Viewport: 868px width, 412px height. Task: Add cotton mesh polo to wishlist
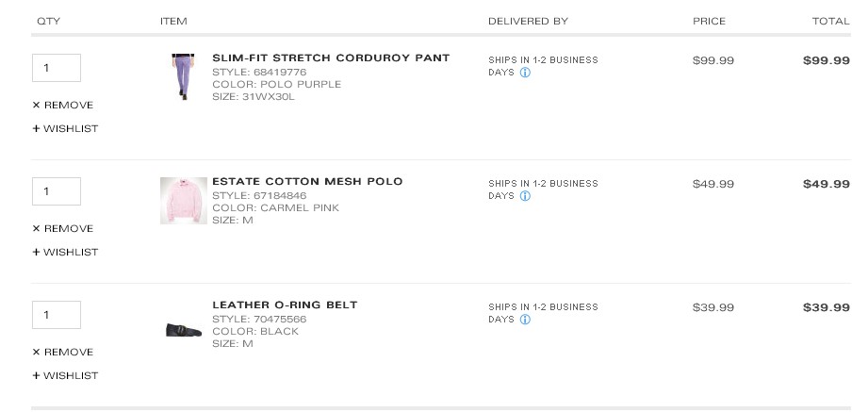point(65,252)
